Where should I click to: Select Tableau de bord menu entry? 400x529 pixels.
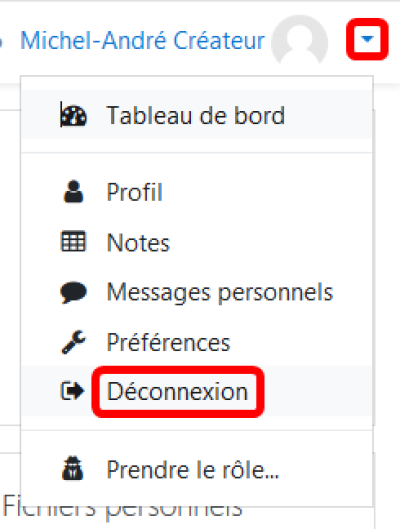[x=197, y=115]
